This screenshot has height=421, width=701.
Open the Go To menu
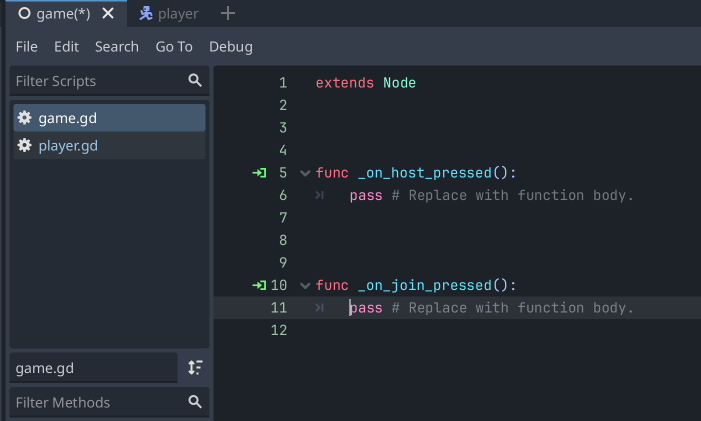point(174,47)
